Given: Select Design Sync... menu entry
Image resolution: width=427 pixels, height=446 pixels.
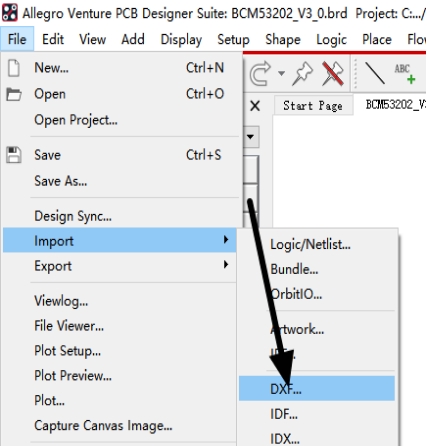Looking at the screenshot, I should 121,216.
